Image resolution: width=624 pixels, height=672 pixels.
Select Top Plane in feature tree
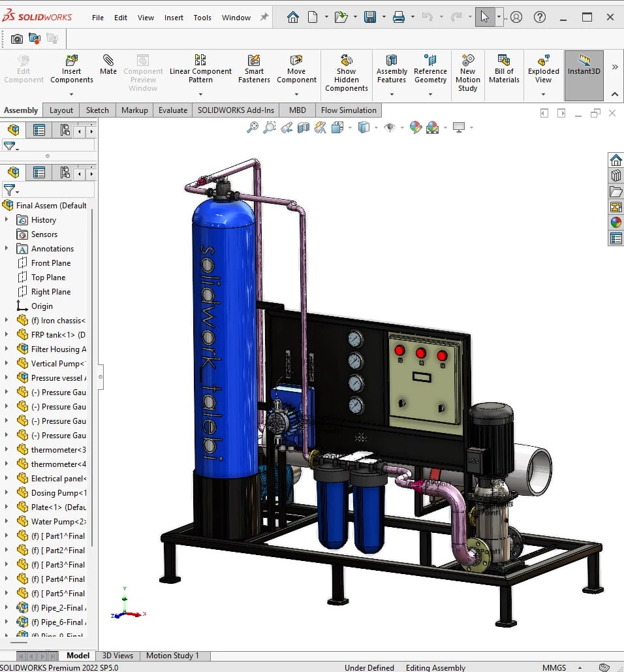(48, 278)
